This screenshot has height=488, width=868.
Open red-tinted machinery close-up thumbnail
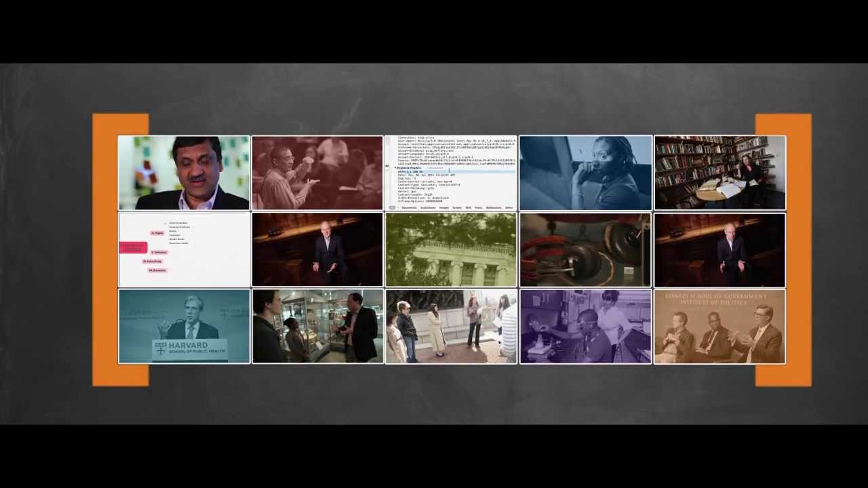[x=585, y=250]
